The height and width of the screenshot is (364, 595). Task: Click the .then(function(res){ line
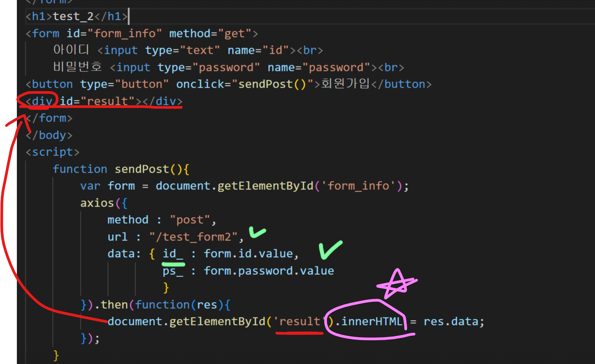155,305
